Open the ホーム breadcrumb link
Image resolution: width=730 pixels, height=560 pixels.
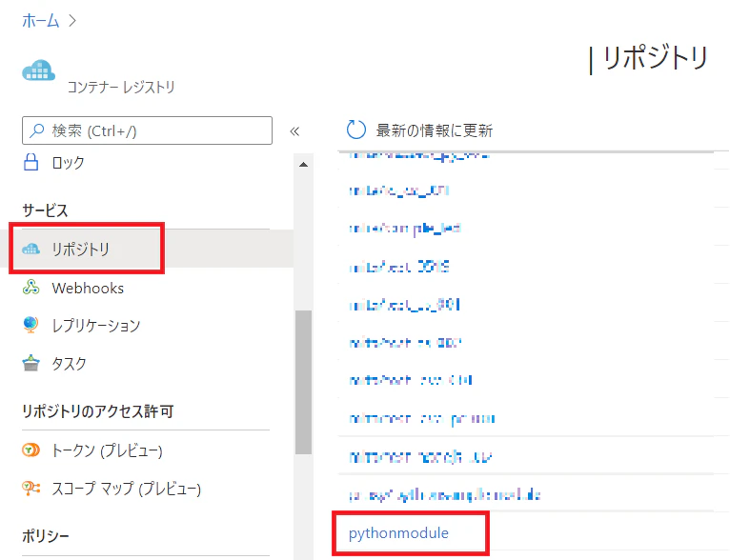click(41, 21)
